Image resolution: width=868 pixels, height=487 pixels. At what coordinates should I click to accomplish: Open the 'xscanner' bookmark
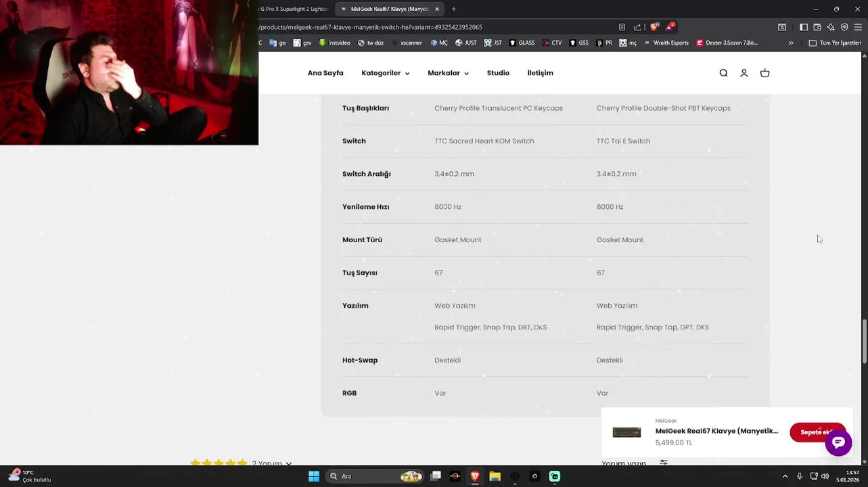pyautogui.click(x=407, y=43)
